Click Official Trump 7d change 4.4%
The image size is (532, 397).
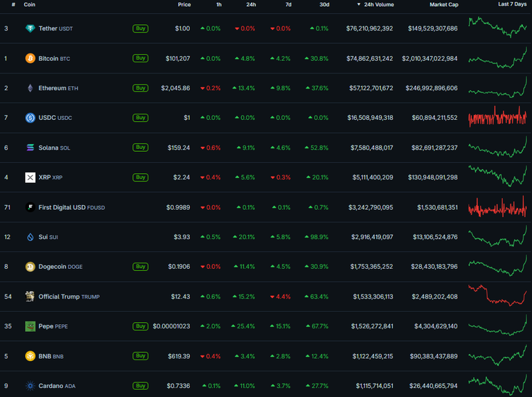point(281,297)
